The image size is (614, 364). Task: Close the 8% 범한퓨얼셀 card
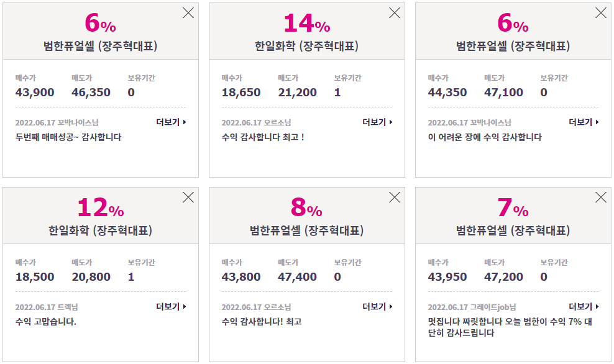pos(395,198)
